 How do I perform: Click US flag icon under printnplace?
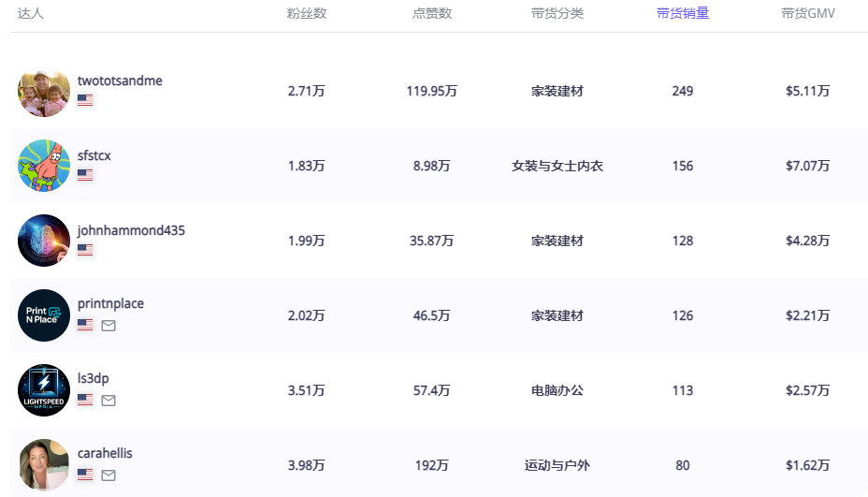(85, 326)
